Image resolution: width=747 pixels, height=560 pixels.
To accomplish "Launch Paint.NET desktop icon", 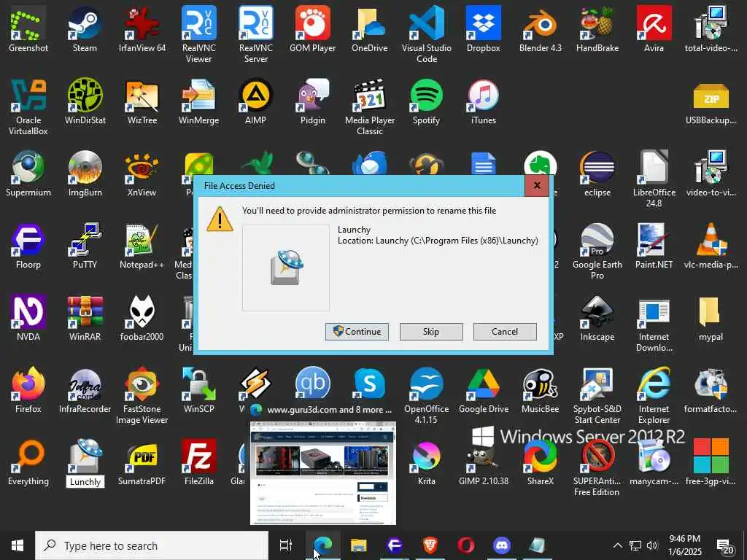I will click(x=654, y=245).
